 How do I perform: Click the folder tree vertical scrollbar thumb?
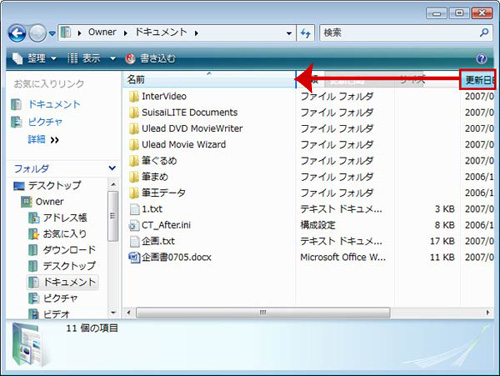[113, 216]
